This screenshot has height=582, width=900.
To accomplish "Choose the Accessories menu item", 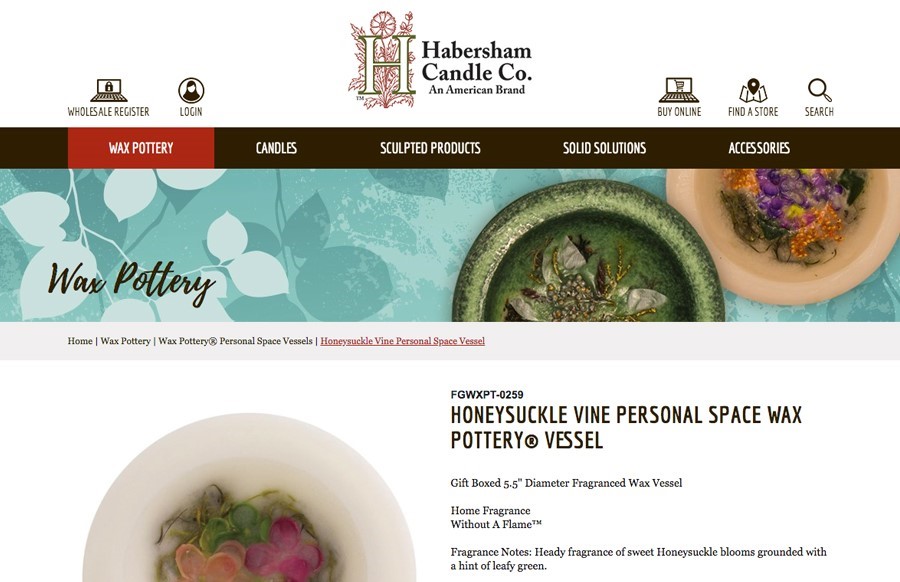I will tap(759, 148).
